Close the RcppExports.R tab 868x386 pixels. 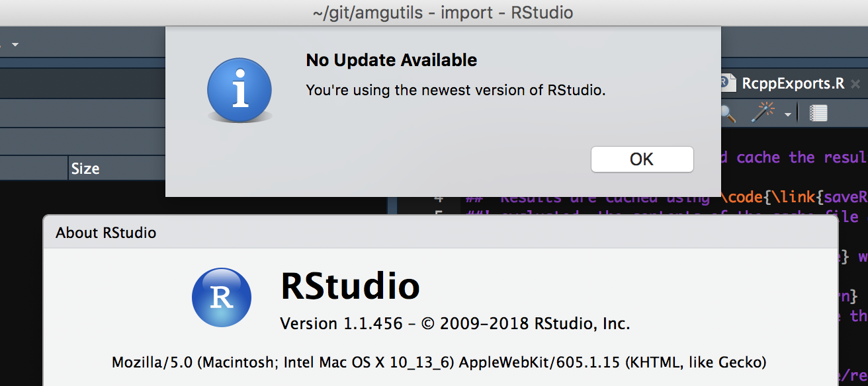(x=855, y=83)
